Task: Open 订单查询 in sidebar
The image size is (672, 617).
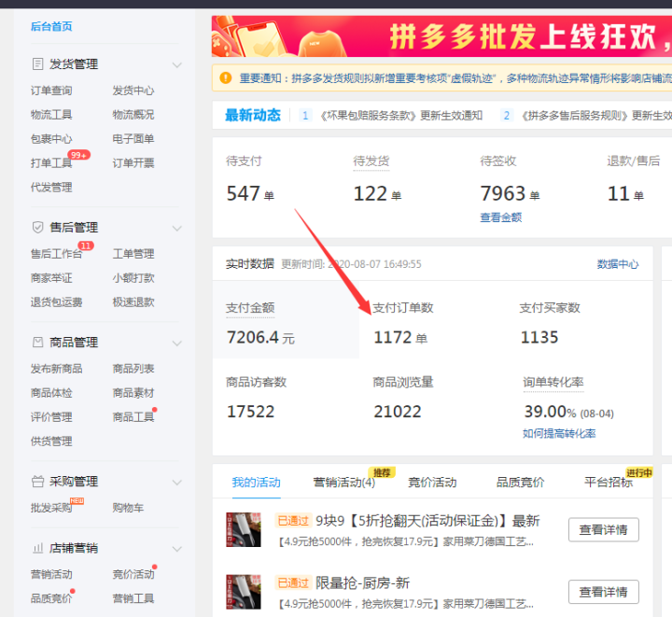Action: click(x=51, y=91)
